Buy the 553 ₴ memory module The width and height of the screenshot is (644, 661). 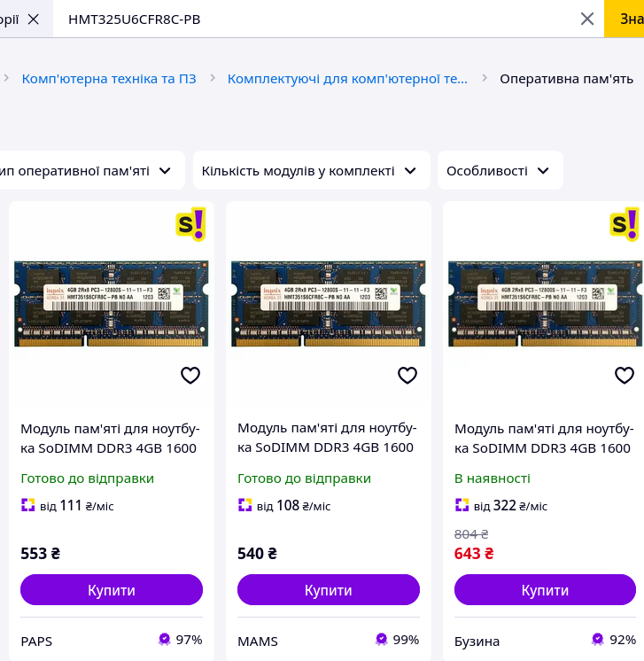112,590
